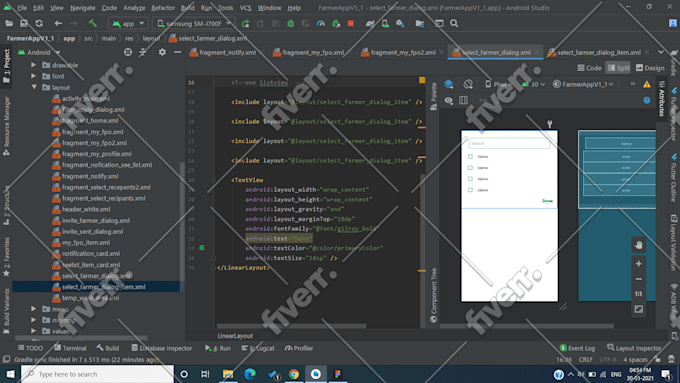Open the API 30 version dropdown
680x383 pixels.
coord(533,84)
